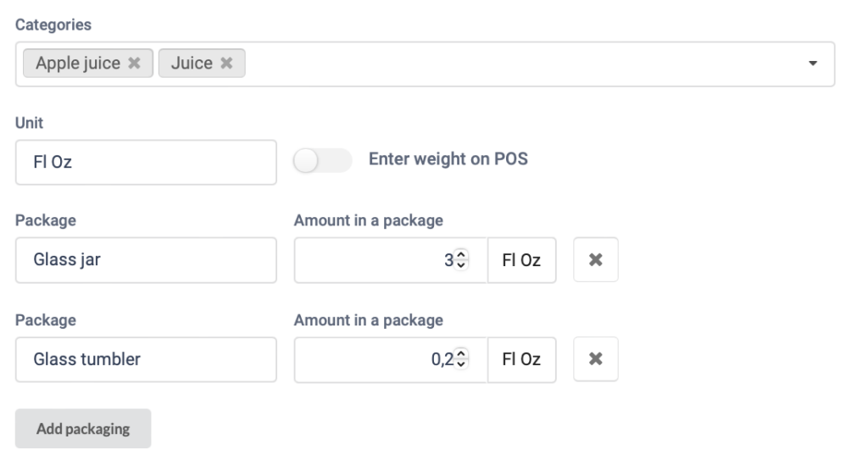This screenshot has width=868, height=461.
Task: Select the amount field containing 3
Action: [x=391, y=260]
